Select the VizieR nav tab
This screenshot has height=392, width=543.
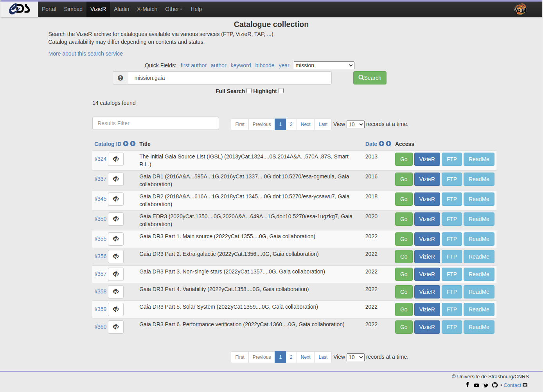(x=98, y=9)
